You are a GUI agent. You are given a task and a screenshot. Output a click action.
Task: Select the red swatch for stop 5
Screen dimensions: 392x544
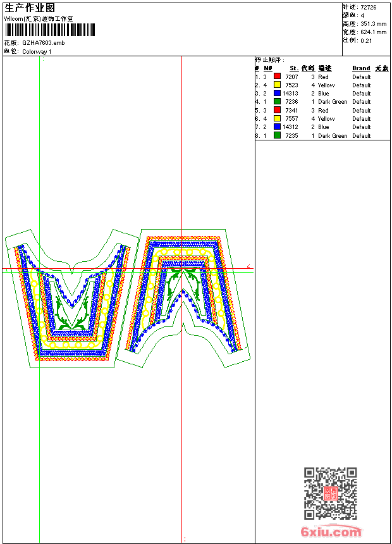click(x=277, y=110)
